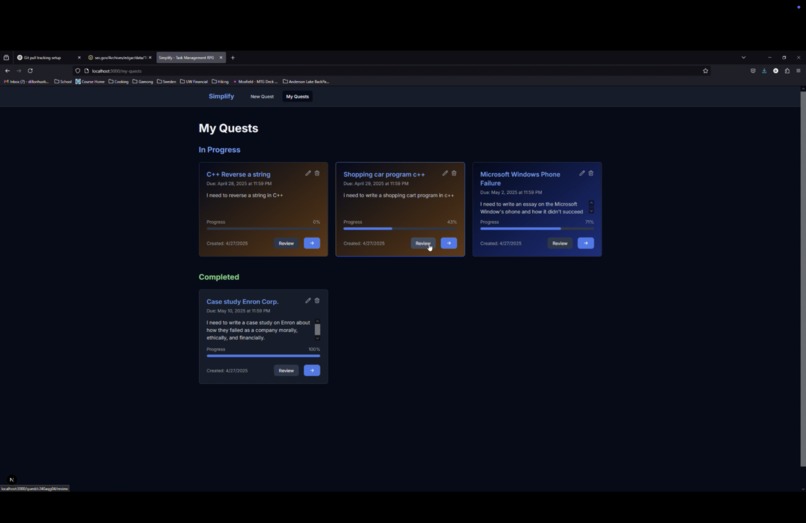The width and height of the screenshot is (806, 523).
Task: Go back in browser history
Action: coord(7,71)
